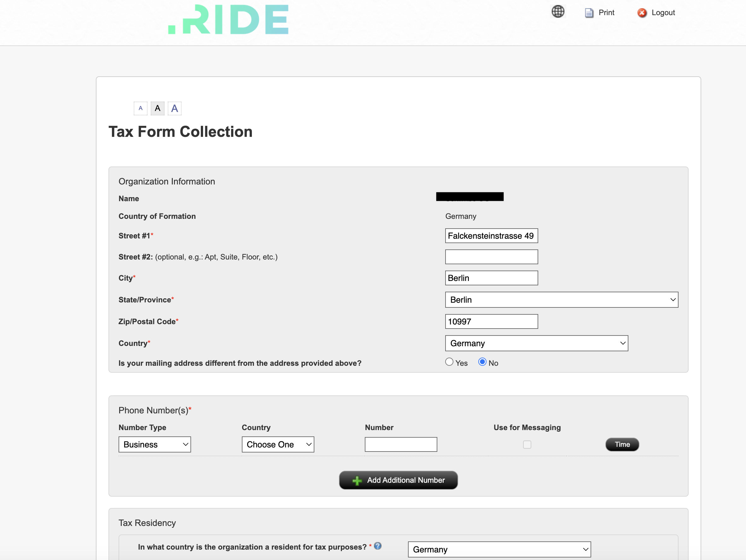Open the State/Province dropdown
Screen dimensions: 746x560
pyautogui.click(x=562, y=300)
